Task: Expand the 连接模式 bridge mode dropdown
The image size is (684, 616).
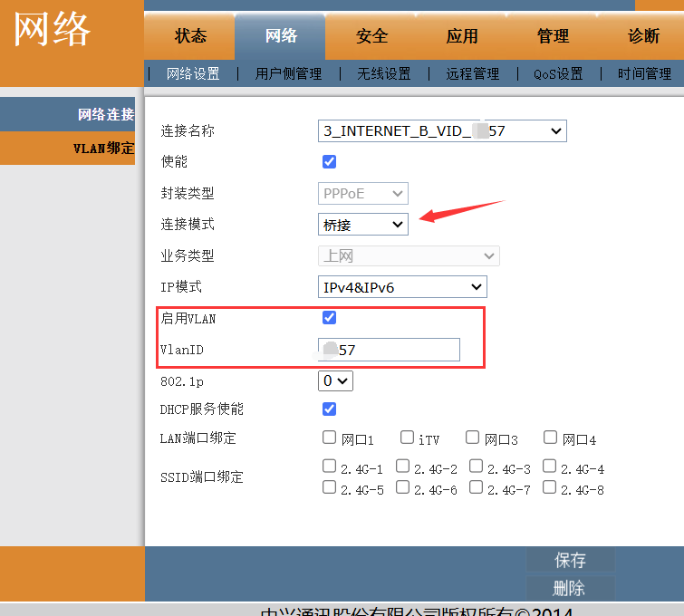Action: point(362,224)
